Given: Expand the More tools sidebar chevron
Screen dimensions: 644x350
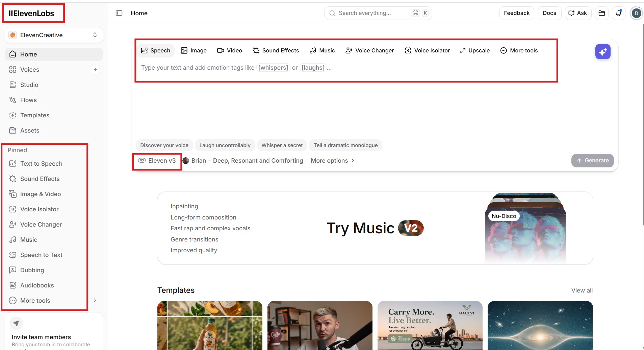Looking at the screenshot, I should [x=95, y=300].
